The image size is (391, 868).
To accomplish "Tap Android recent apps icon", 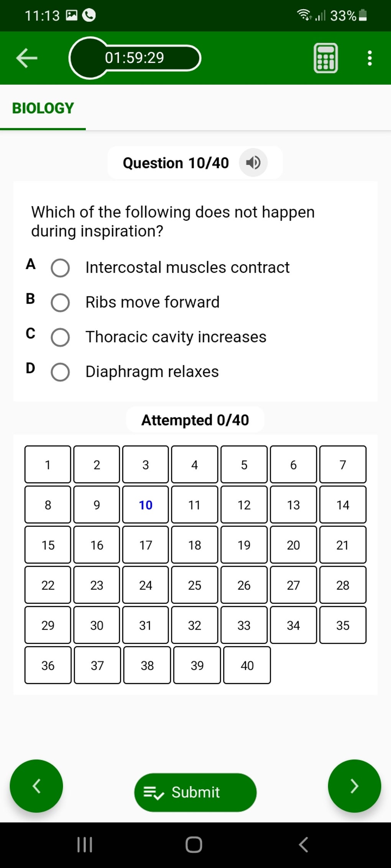I will pyautogui.click(x=85, y=844).
